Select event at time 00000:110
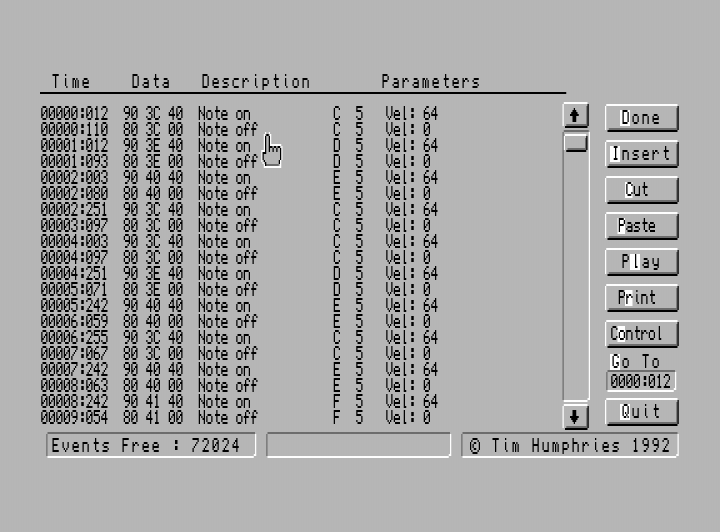The width and height of the screenshot is (720, 532). tap(239, 129)
